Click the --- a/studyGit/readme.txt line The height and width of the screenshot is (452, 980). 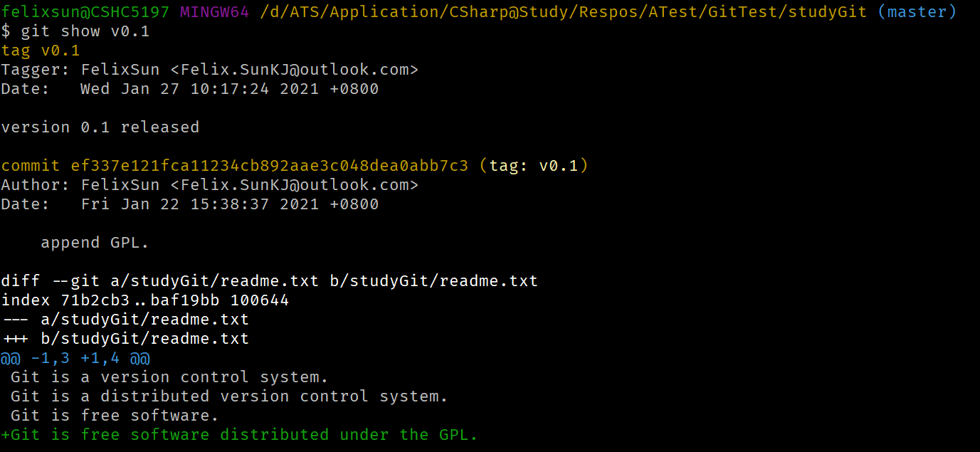125,320
